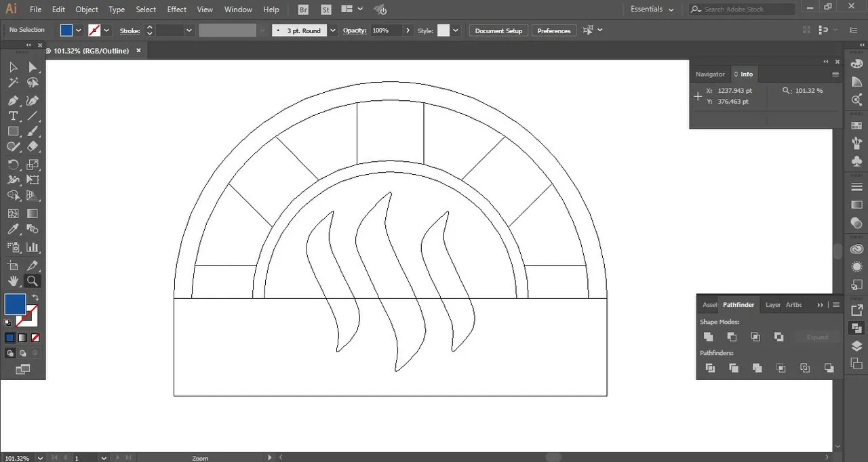Select the Gradient tool
This screenshot has height=462, width=868.
pyautogui.click(x=33, y=213)
